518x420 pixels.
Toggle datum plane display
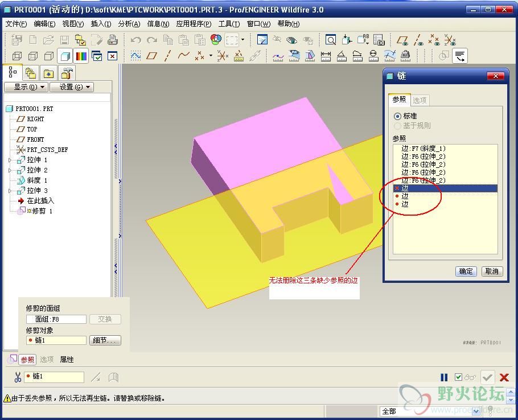402,40
